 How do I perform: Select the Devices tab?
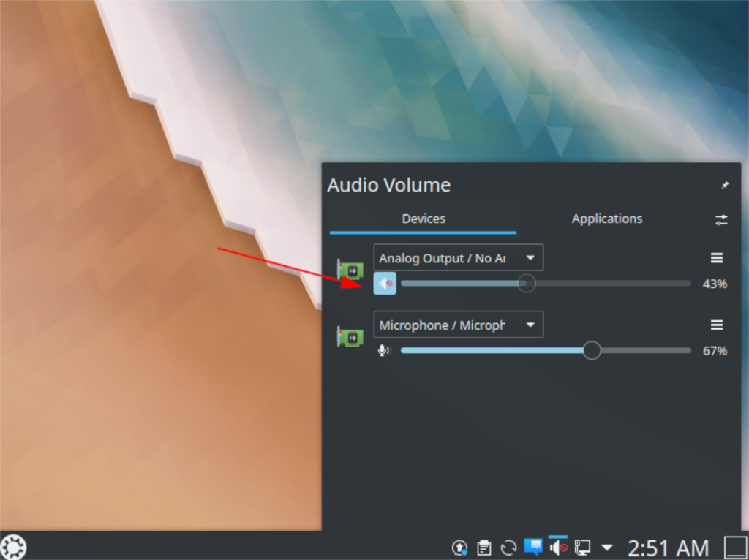[424, 219]
